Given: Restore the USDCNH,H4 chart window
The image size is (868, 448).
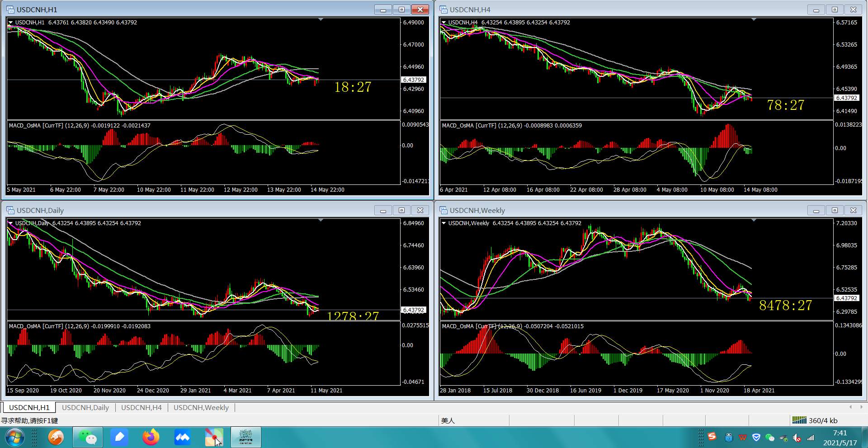Looking at the screenshot, I should click(x=835, y=9).
